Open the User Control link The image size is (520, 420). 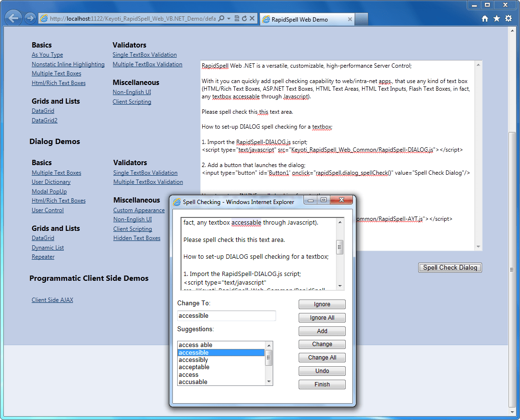pos(48,210)
